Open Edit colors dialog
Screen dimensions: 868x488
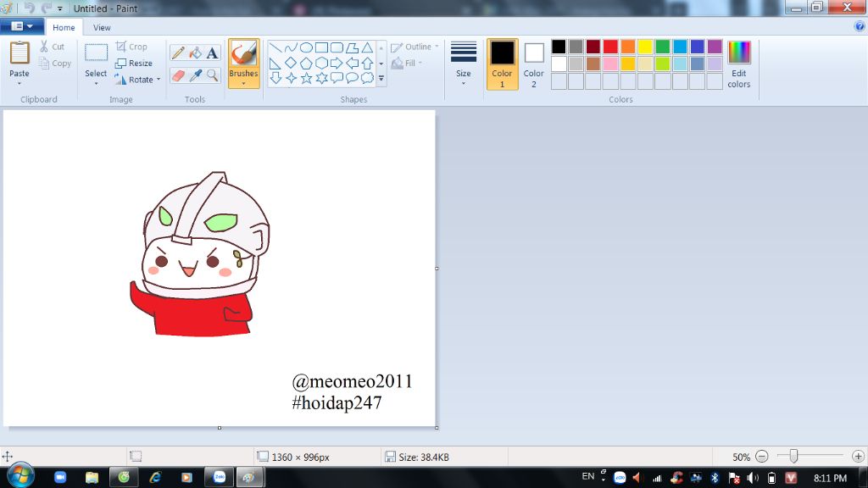click(x=739, y=64)
